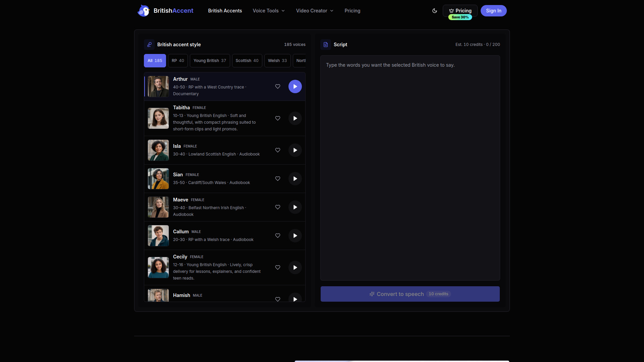This screenshot has height=362, width=644.
Task: Click the Script document icon
Action: click(326, 45)
